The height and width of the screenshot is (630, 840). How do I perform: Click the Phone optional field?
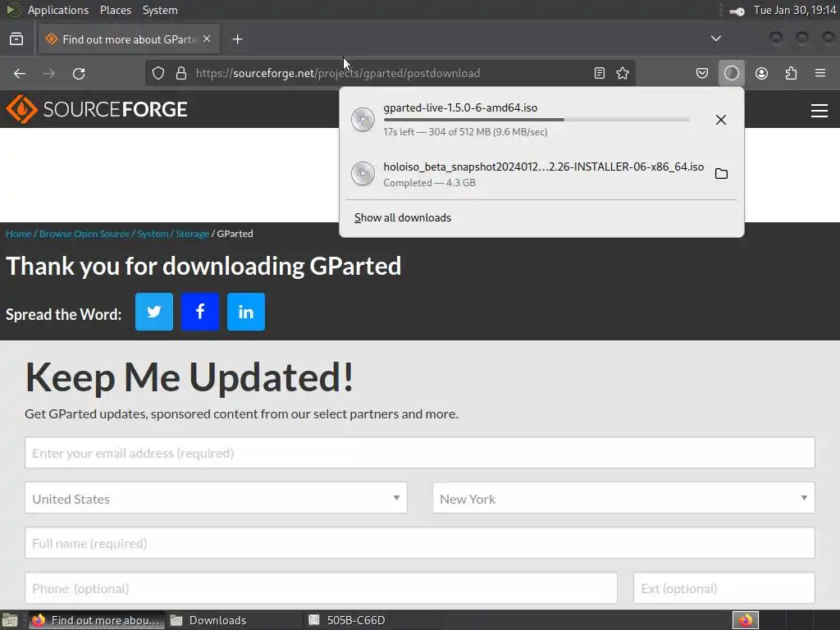[321, 587]
